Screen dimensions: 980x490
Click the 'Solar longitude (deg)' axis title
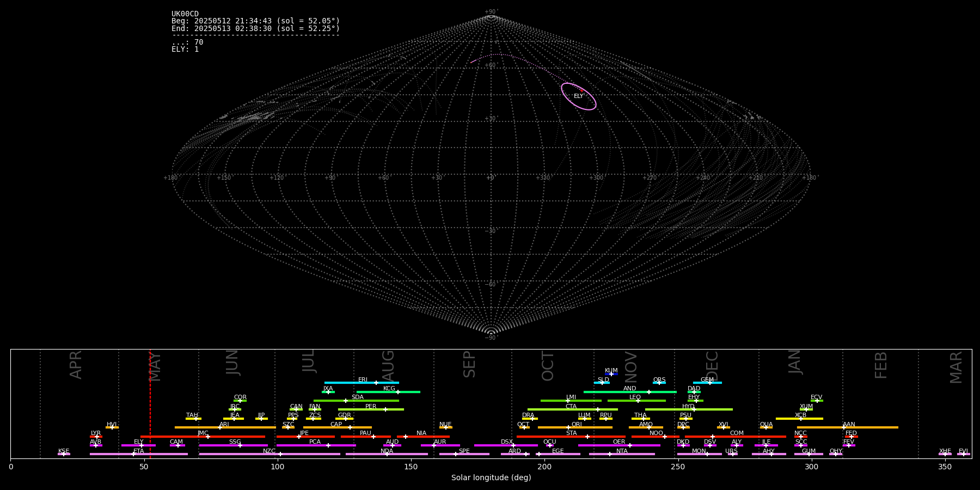click(x=491, y=477)
